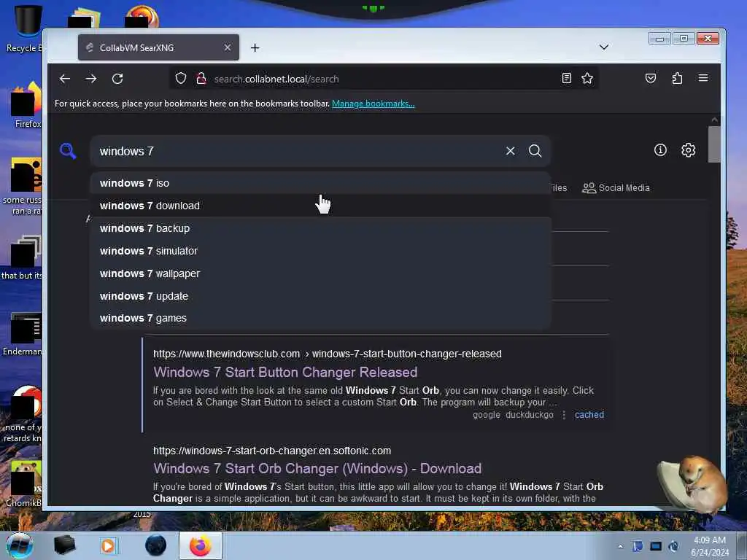Click the address bar URL field
The width and height of the screenshot is (747, 560).
tap(384, 79)
